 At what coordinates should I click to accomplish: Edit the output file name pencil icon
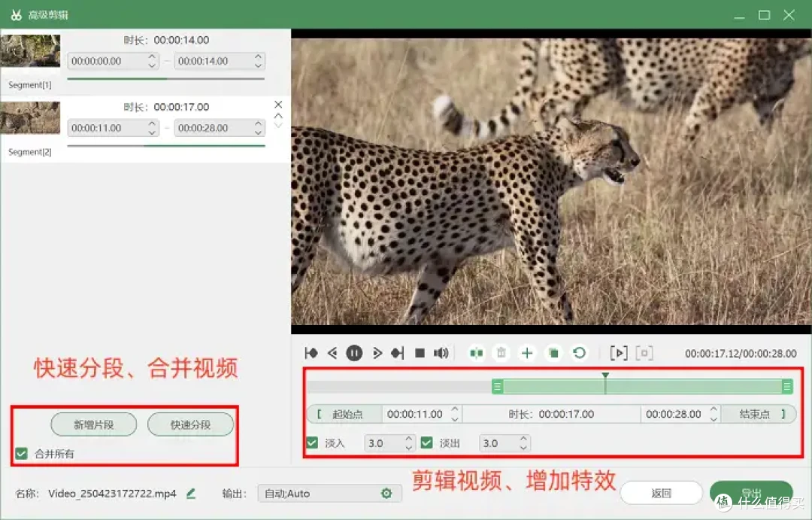[191, 493]
